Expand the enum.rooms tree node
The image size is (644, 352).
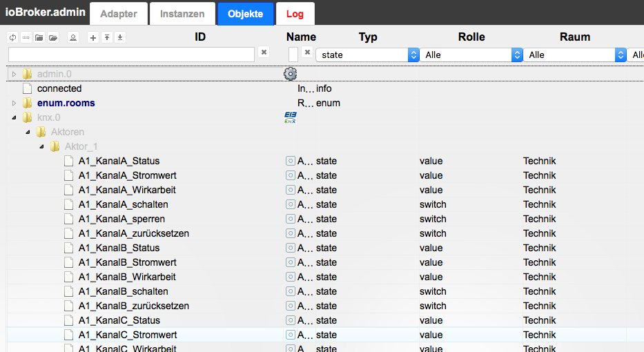click(x=14, y=103)
